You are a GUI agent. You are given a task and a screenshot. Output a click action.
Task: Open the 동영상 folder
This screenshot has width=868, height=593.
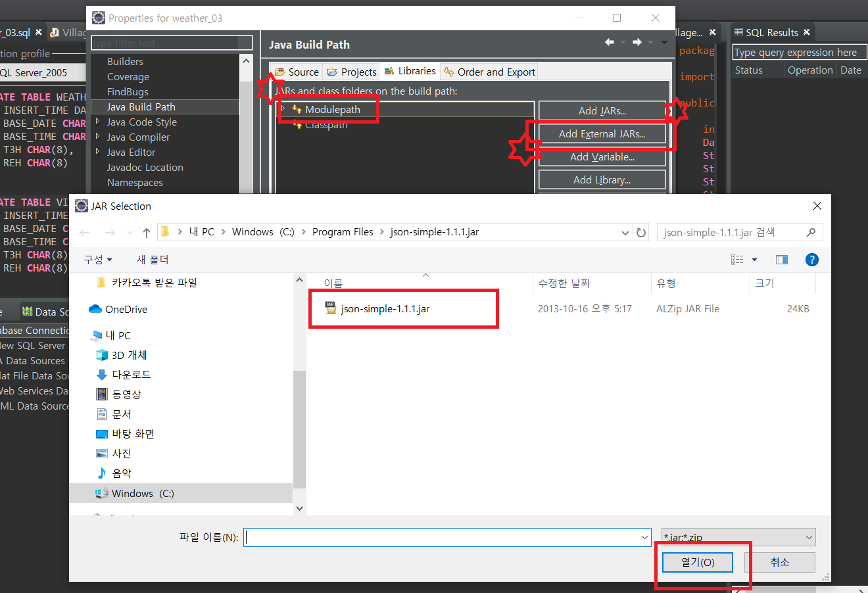(119, 394)
